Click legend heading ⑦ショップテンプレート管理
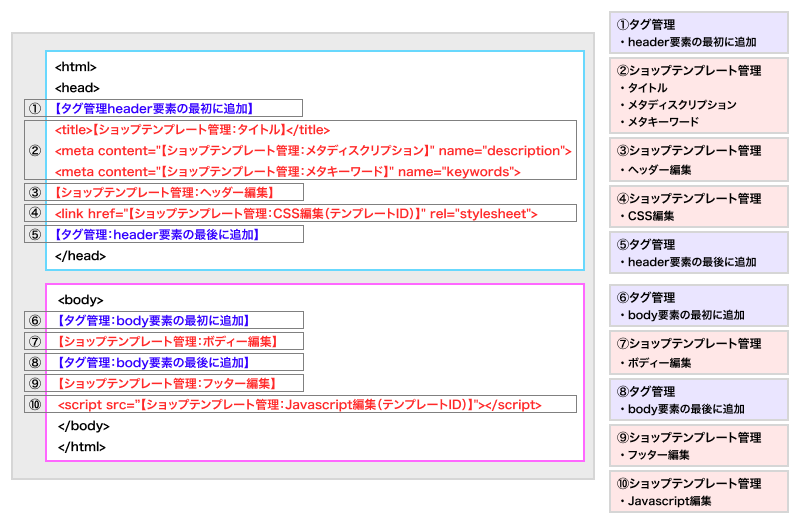This screenshot has height=524, width=800. [689, 343]
